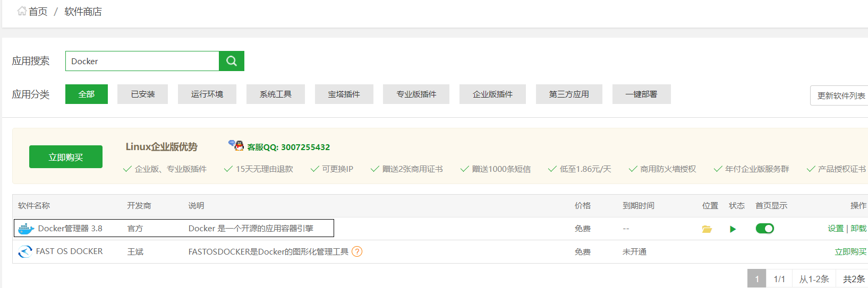Click the 软件名称 column header
Screen dimensions: 868x288
click(x=34, y=206)
